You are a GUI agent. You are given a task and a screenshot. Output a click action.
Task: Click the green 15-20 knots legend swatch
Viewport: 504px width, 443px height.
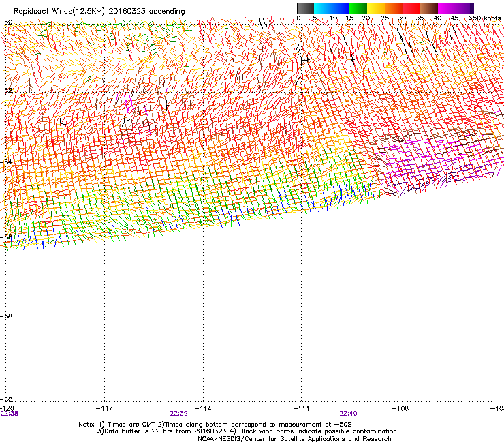click(358, 8)
